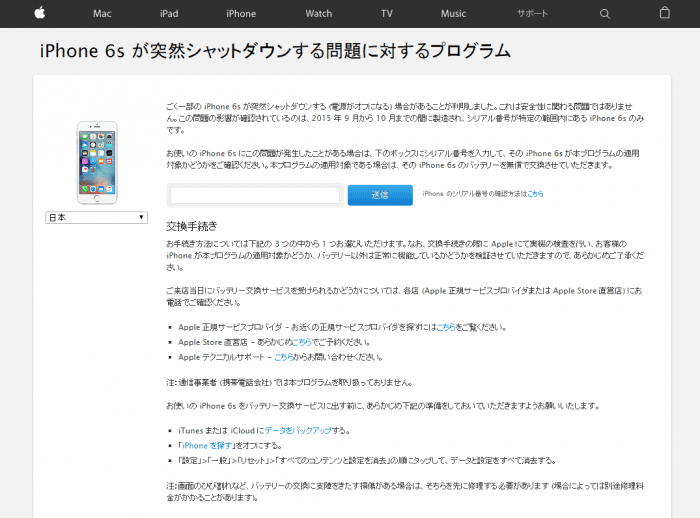Open the サポート menu item

coord(532,13)
